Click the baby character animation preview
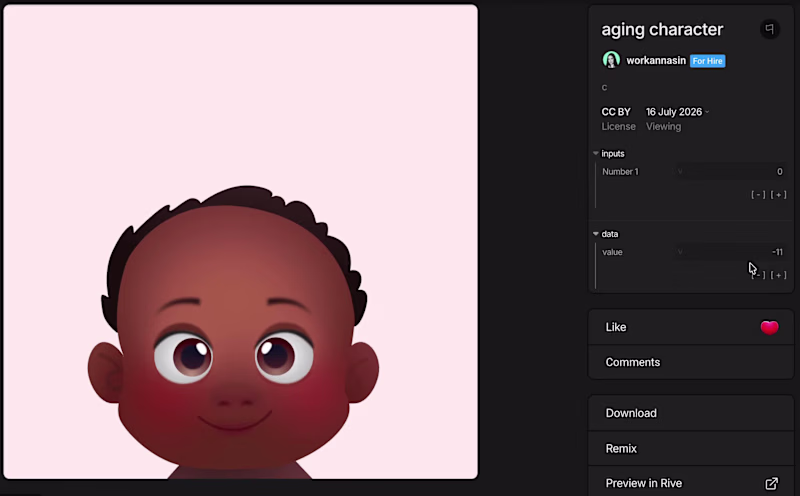The width and height of the screenshot is (800, 496). (240, 242)
